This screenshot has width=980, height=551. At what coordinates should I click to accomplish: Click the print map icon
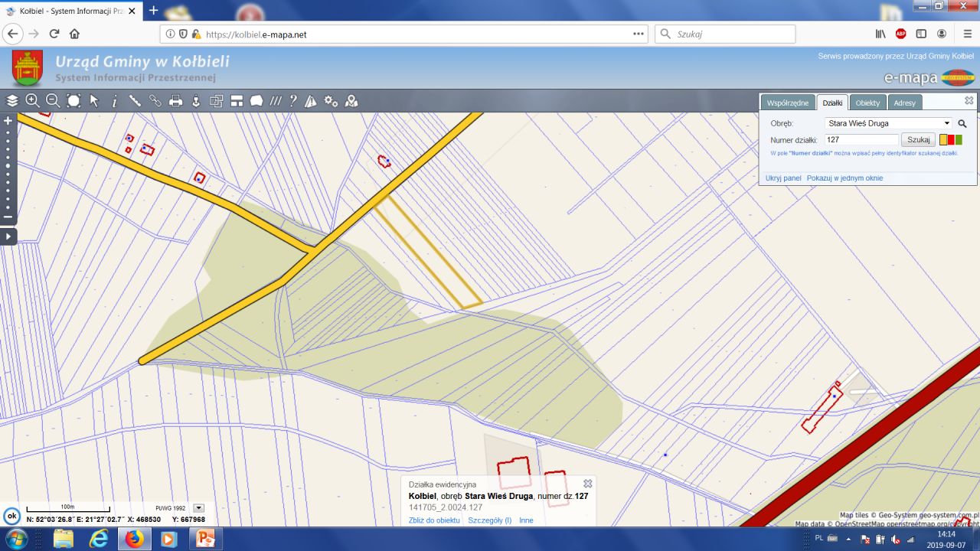point(175,101)
